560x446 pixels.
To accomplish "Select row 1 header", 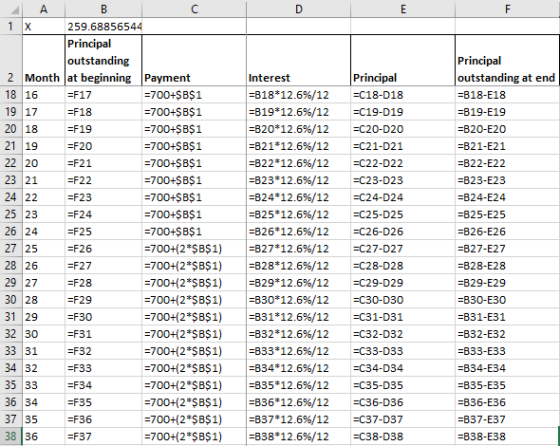I will click(11, 26).
